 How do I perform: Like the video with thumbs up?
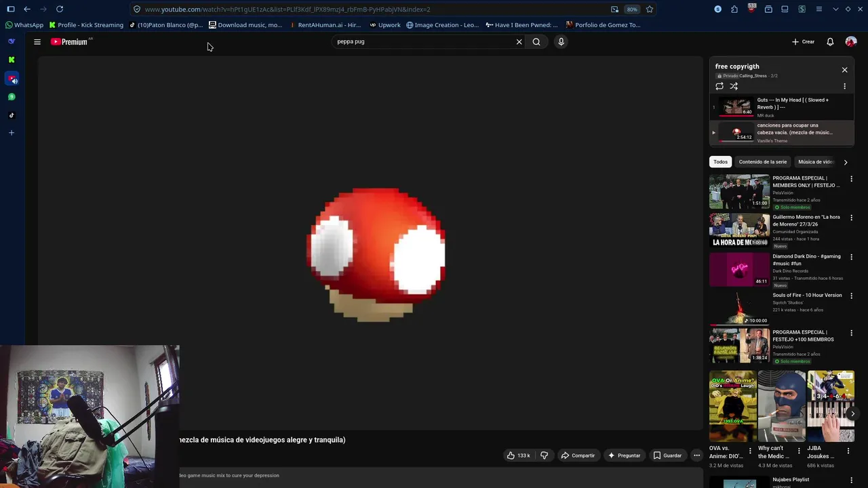518,455
